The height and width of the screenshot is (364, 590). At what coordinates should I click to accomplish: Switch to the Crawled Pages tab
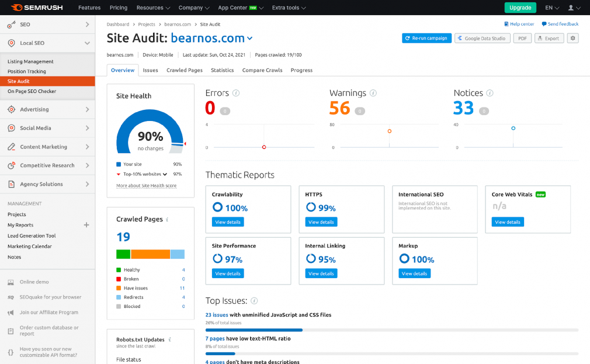click(185, 70)
